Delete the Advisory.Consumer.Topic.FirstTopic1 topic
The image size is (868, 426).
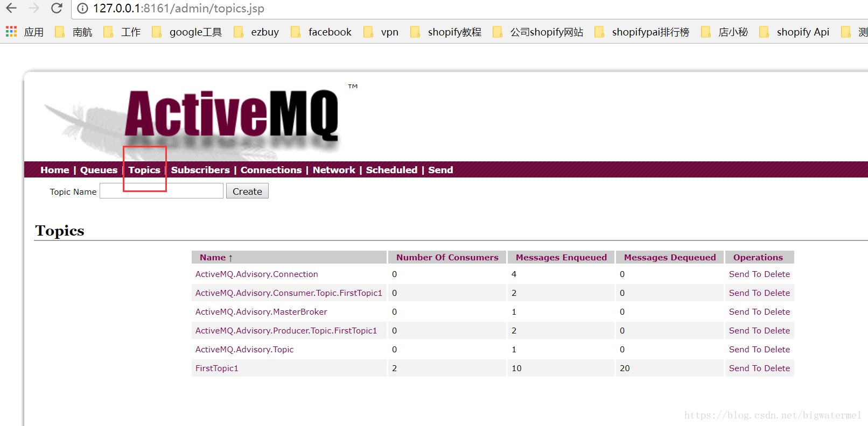[x=777, y=293]
